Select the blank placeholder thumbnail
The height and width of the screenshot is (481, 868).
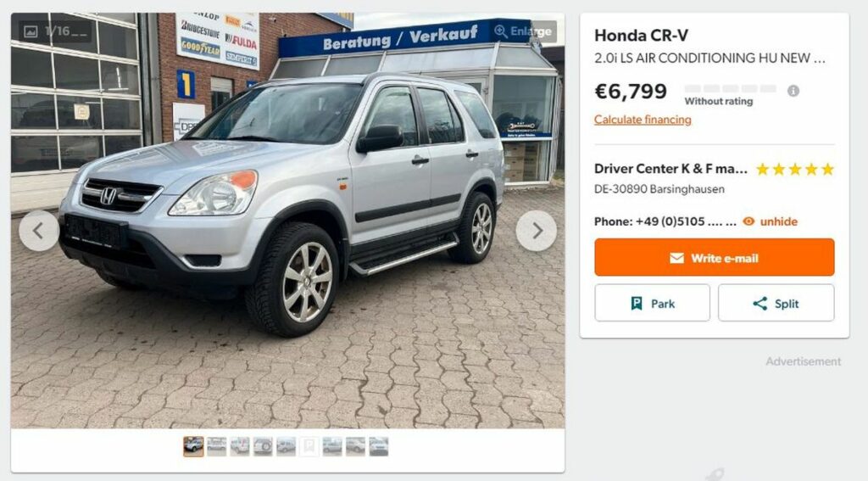(x=309, y=446)
